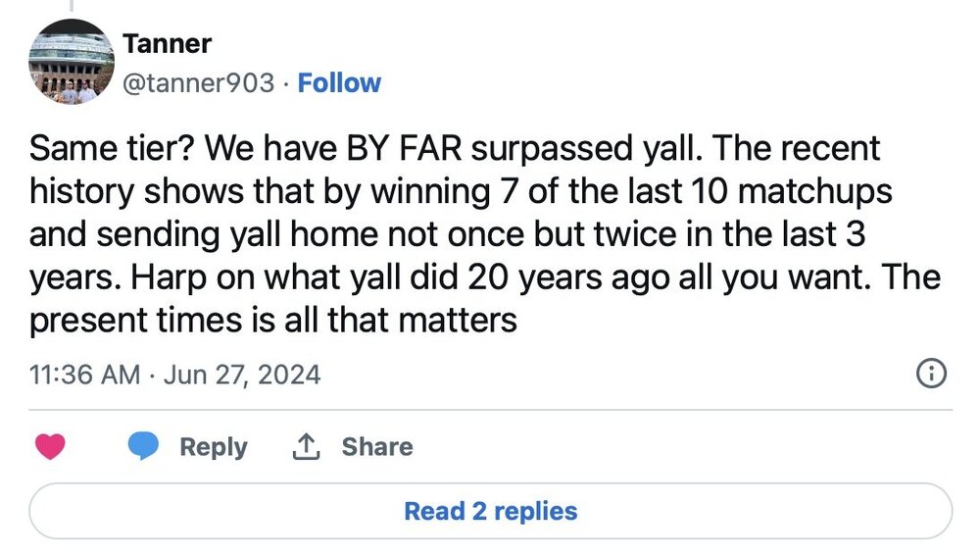Open the info circle icon beside timestamp

930,374
